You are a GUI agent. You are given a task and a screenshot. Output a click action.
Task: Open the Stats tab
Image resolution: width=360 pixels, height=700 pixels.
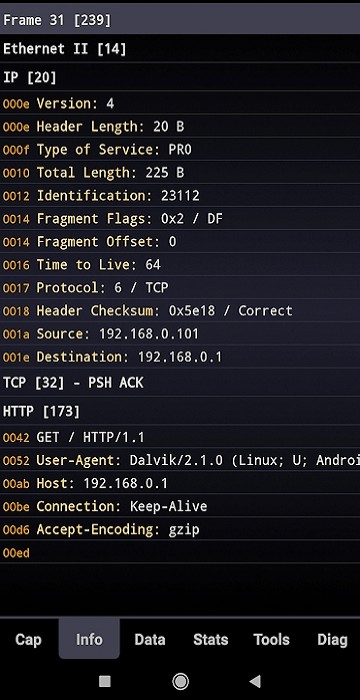(211, 639)
